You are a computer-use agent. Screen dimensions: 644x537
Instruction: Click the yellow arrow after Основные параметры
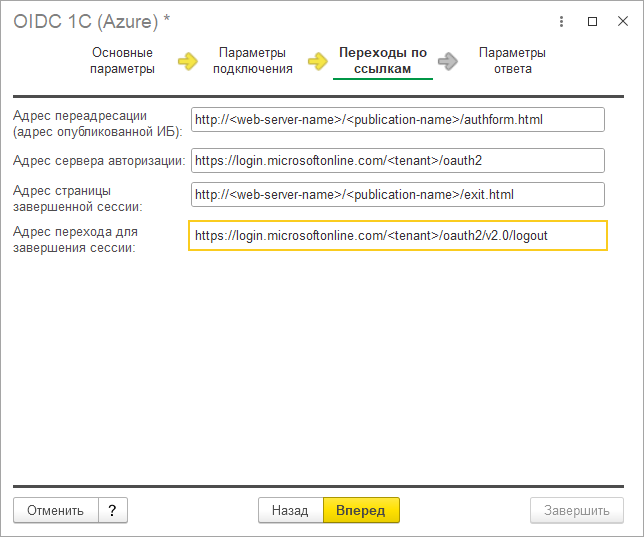(188, 62)
